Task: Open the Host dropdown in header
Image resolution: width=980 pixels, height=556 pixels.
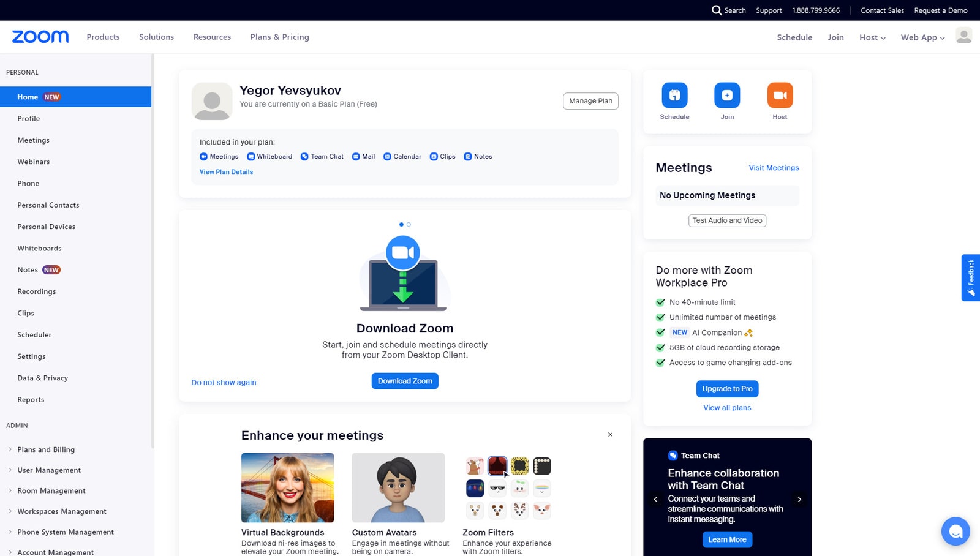Action: (x=872, y=37)
